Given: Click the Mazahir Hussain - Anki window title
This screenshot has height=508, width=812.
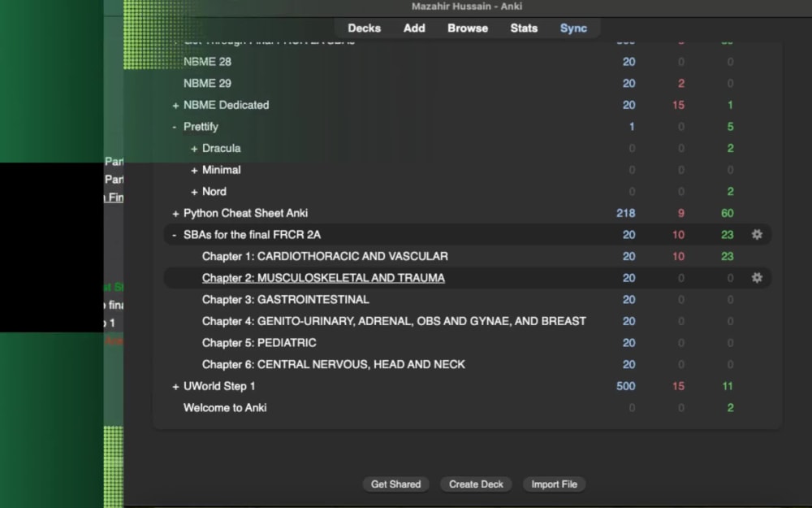Looking at the screenshot, I should click(x=467, y=7).
